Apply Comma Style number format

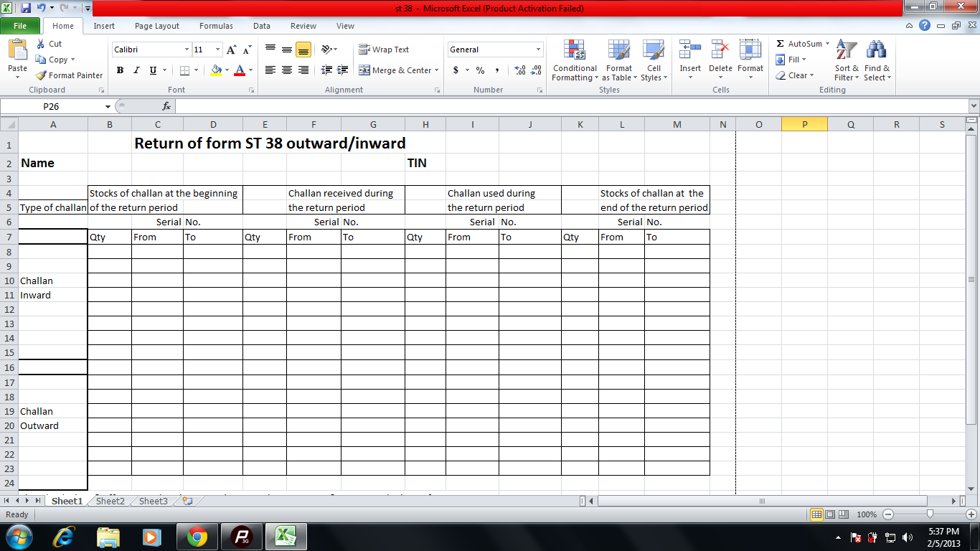tap(496, 70)
